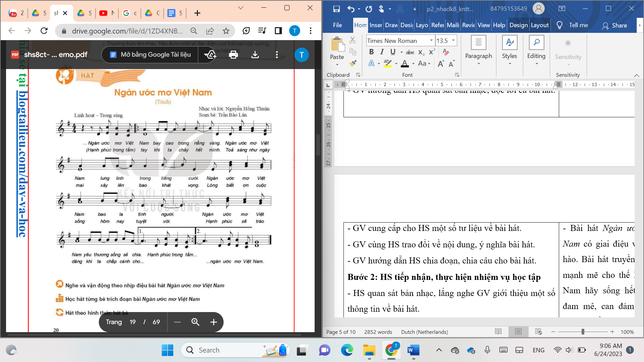This screenshot has height=362, width=644.
Task: Open the underline style arrow
Action: [401, 52]
